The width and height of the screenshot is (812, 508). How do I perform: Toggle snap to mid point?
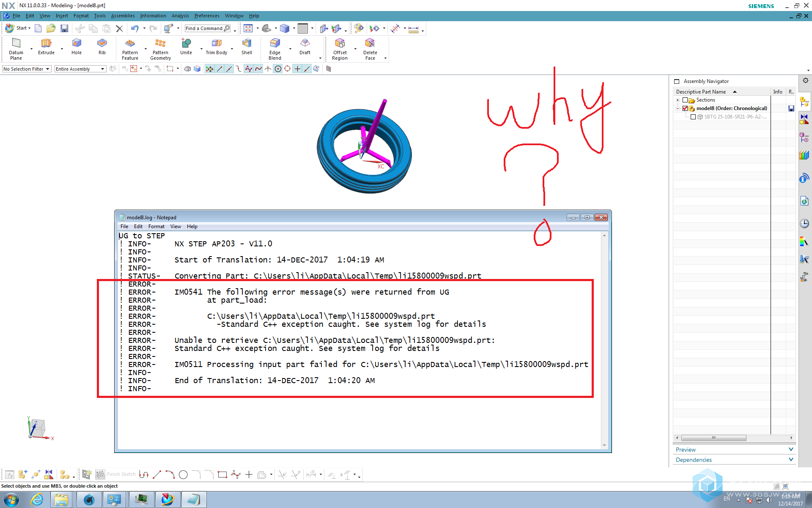[x=229, y=69]
